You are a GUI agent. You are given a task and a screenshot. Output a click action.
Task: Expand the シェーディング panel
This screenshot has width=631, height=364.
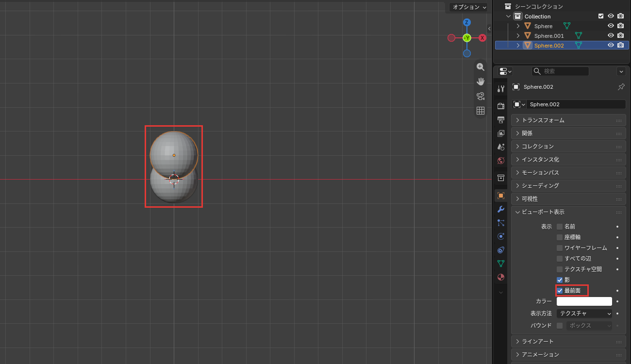click(x=568, y=185)
